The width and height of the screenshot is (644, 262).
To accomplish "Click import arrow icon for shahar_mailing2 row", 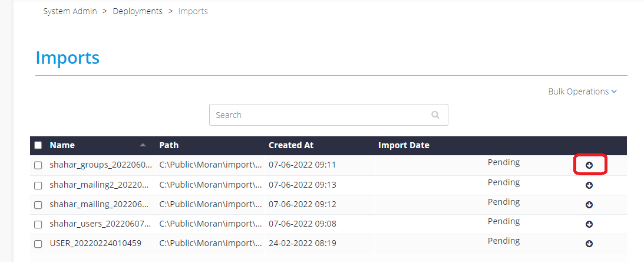I will point(589,185).
